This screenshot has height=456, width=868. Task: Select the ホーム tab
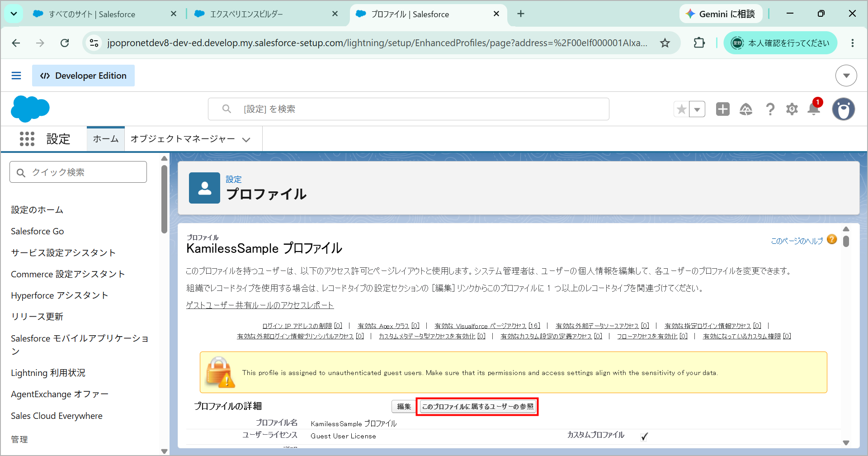(x=106, y=139)
